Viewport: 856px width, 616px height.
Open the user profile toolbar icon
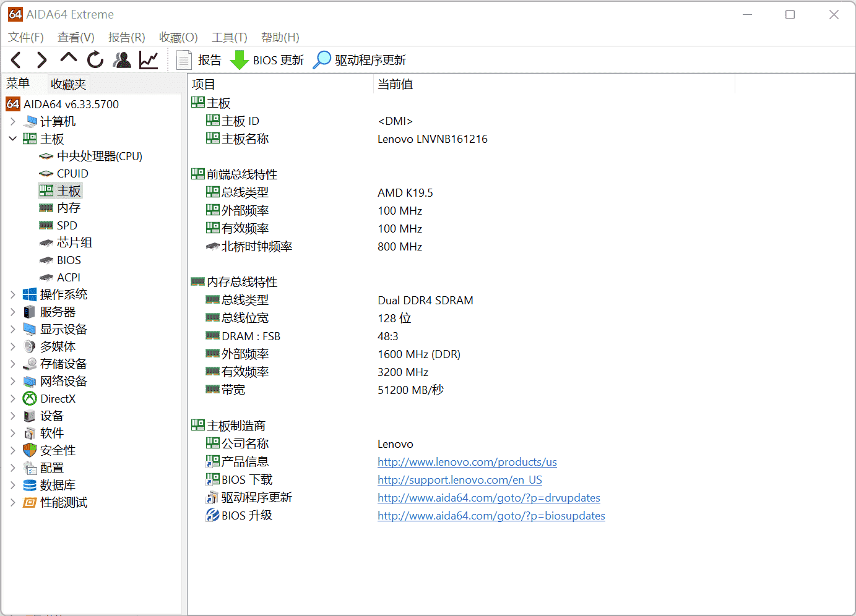pyautogui.click(x=122, y=60)
